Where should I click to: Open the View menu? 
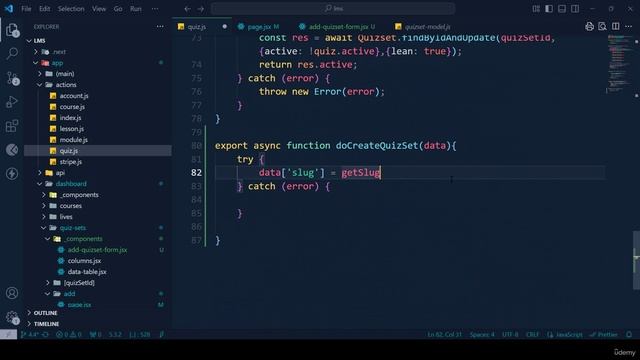point(99,9)
